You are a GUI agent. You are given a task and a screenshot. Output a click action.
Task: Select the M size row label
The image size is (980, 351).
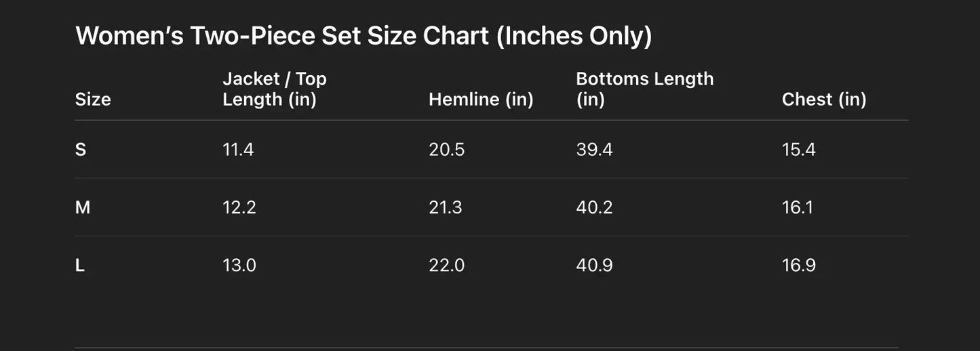pos(83,207)
